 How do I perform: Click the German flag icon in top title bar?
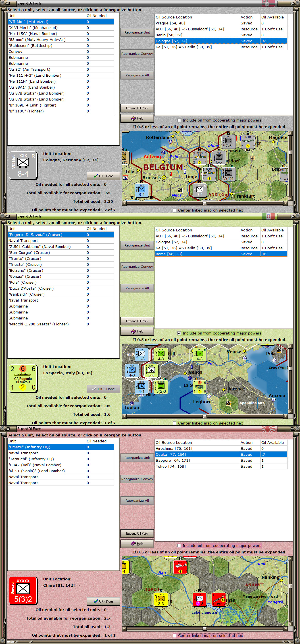pyautogui.click(x=268, y=3)
